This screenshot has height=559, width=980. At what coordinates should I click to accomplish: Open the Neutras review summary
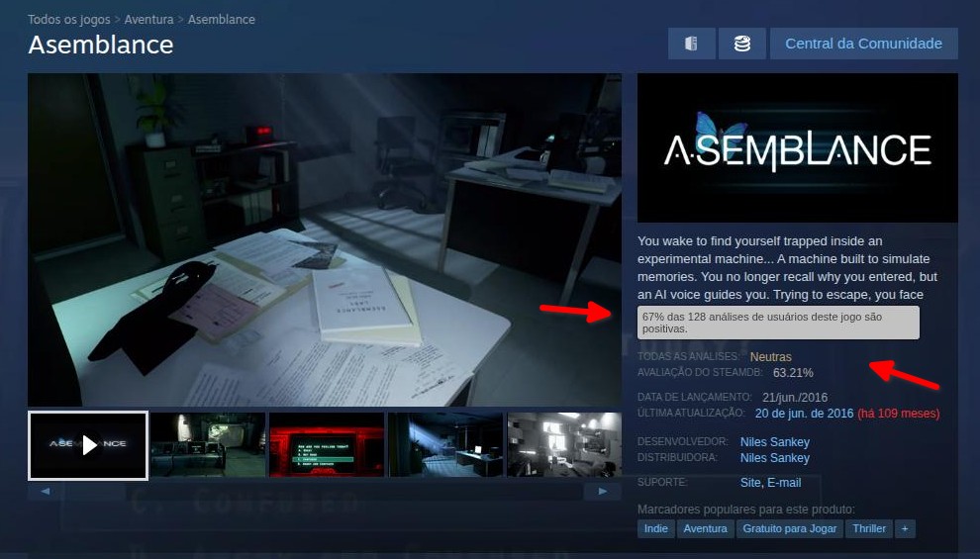(770, 356)
